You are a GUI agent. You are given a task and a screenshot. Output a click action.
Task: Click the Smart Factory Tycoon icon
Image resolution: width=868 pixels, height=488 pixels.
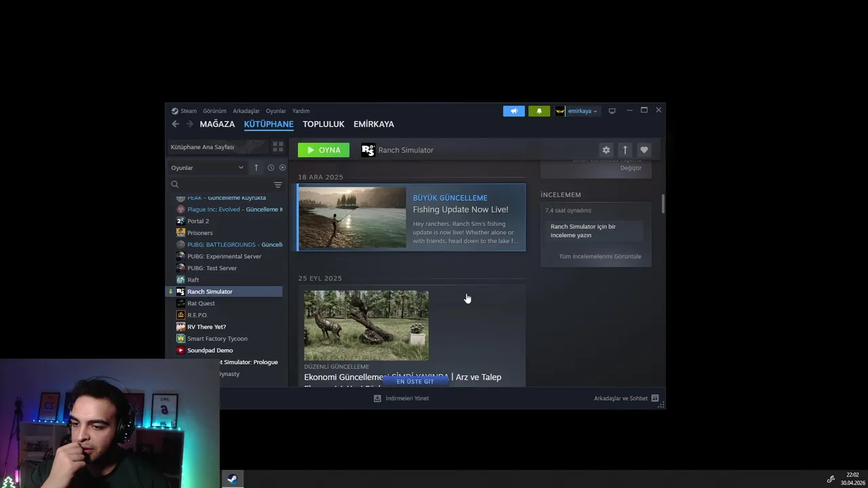180,338
